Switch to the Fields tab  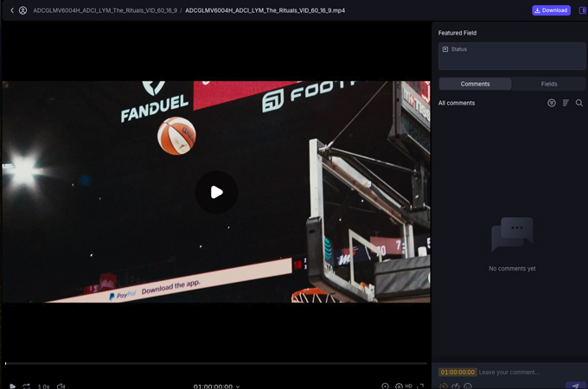[x=548, y=84]
